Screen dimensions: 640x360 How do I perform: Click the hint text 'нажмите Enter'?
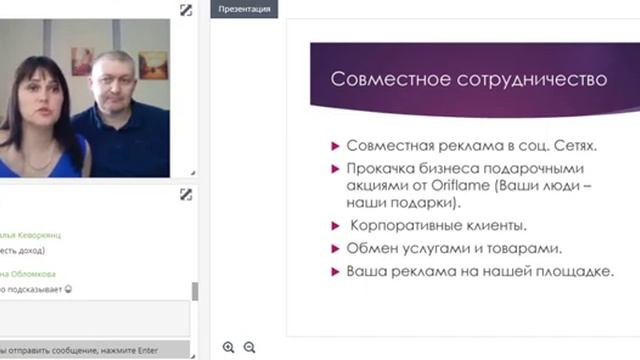(129, 351)
